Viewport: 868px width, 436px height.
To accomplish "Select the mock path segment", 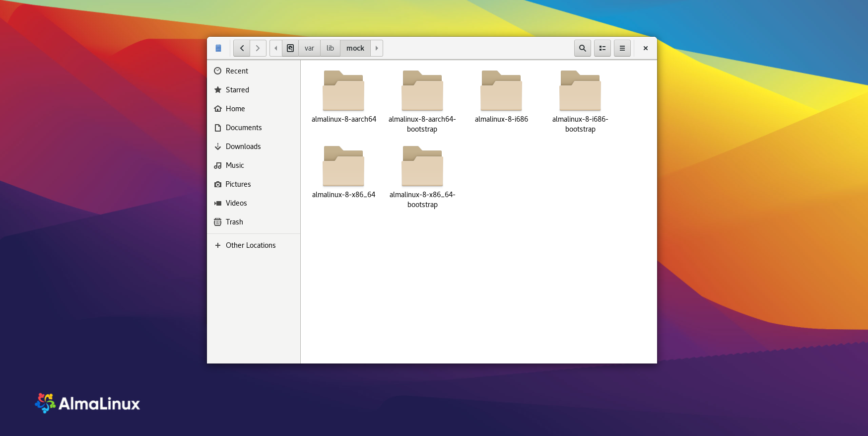I will point(355,48).
